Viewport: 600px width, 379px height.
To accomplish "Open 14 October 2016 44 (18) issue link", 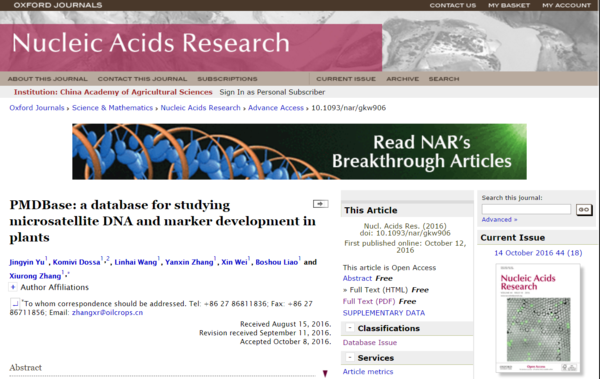I will click(x=538, y=253).
